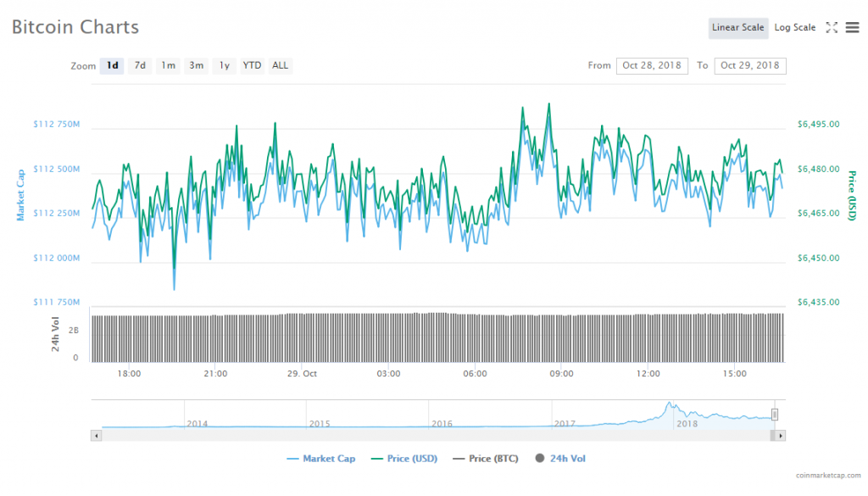Toggle the 24h Vol legend series
Viewport: 868px width, 496px height.
coord(560,459)
